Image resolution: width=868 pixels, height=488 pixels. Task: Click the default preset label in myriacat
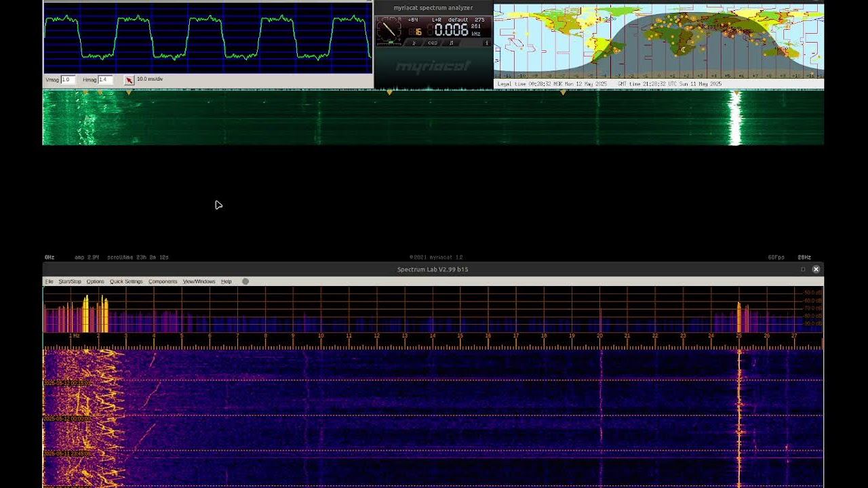coord(458,20)
